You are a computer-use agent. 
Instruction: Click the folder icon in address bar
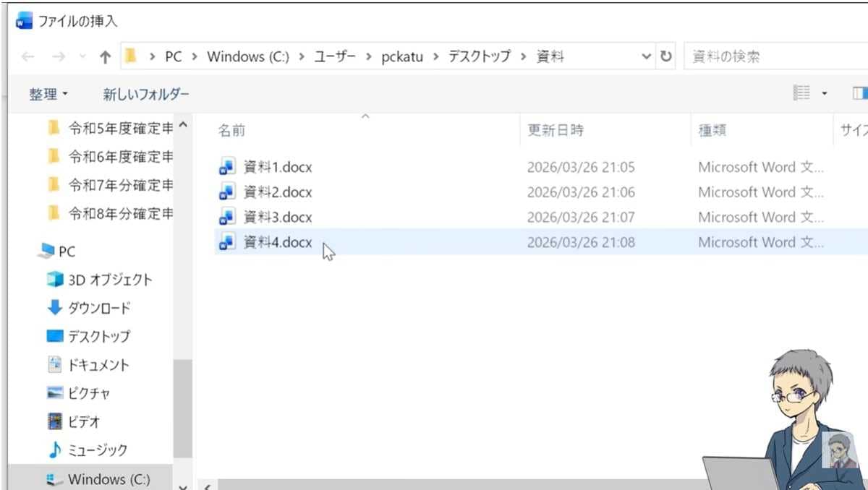pos(131,56)
